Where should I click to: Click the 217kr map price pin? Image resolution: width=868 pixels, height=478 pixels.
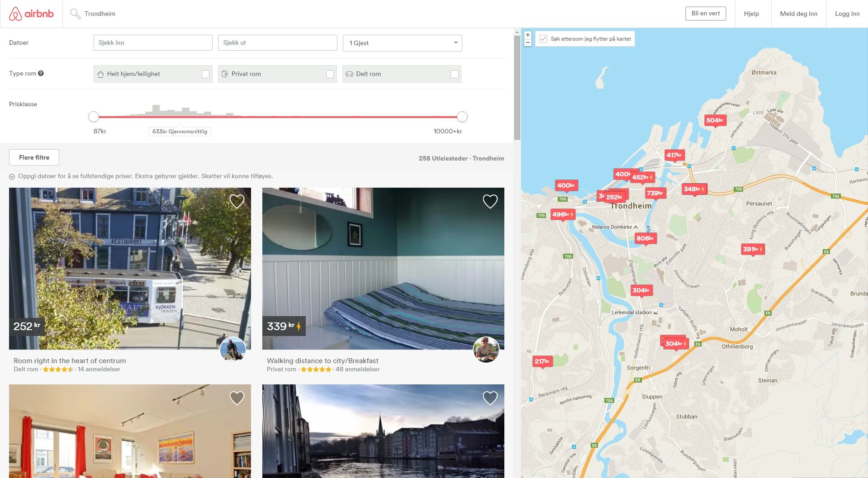(542, 361)
